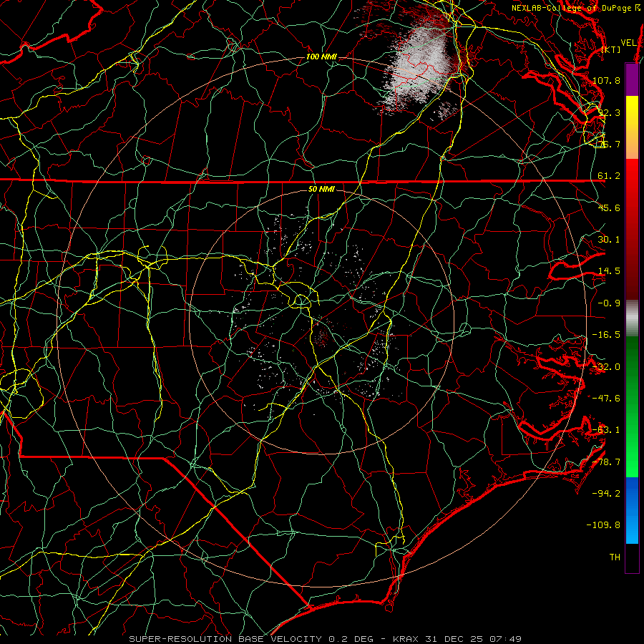The image size is (644, 644).
Task: Pick the red gradient segment of the color bar
Action: [632, 229]
